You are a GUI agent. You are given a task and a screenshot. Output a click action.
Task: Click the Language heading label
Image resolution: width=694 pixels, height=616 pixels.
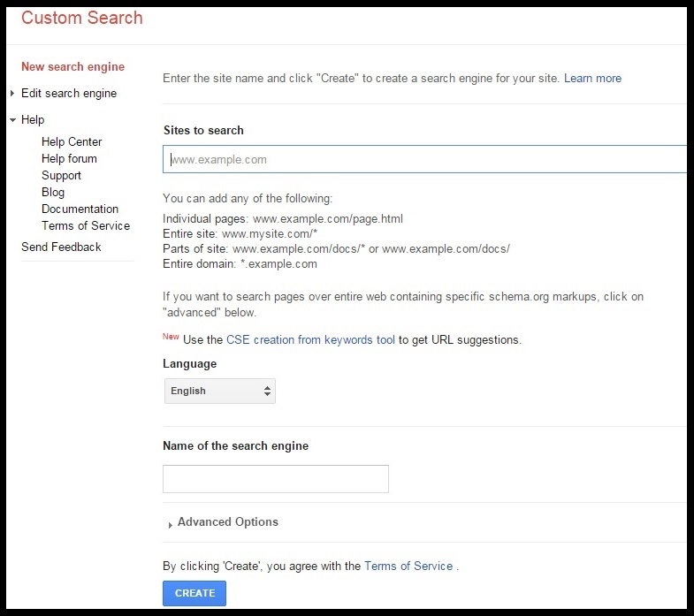[190, 364]
